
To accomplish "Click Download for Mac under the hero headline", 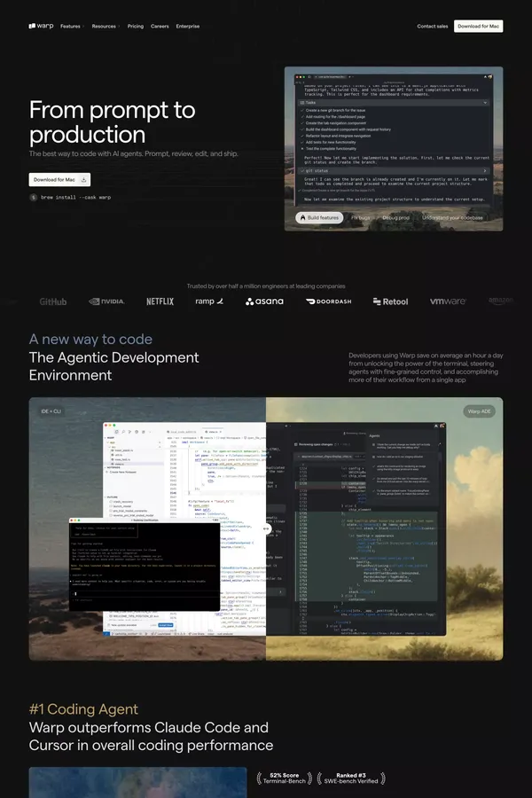I will point(59,180).
